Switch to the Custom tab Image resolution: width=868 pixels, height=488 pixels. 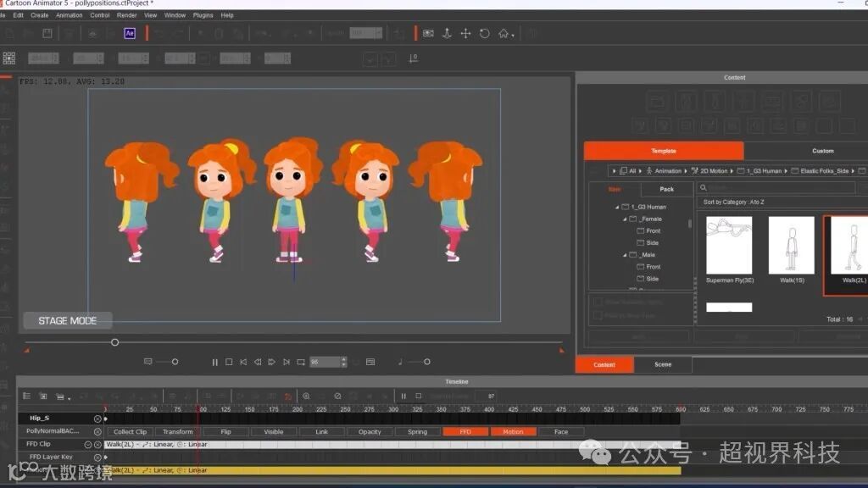pos(822,151)
